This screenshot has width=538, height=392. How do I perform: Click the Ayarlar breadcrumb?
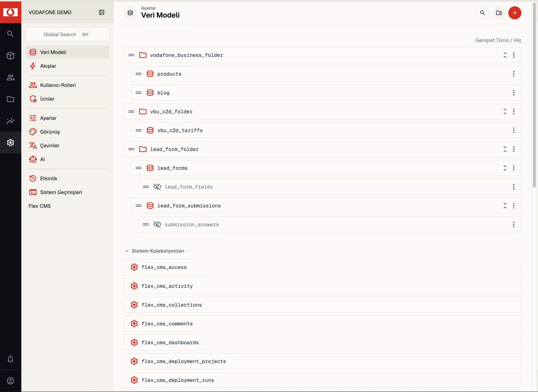(x=149, y=8)
